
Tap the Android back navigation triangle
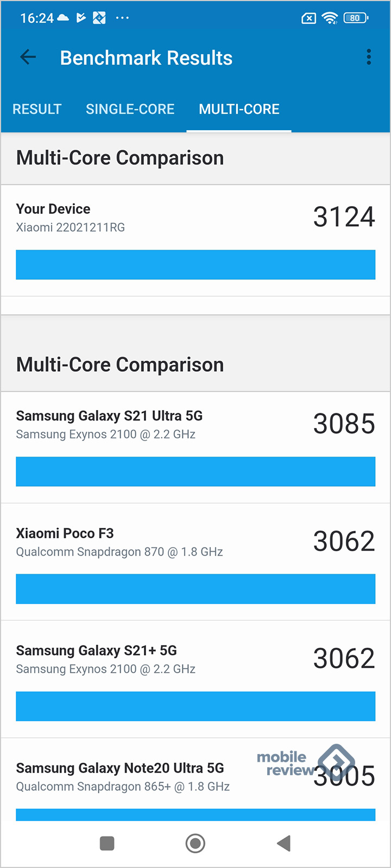[284, 843]
